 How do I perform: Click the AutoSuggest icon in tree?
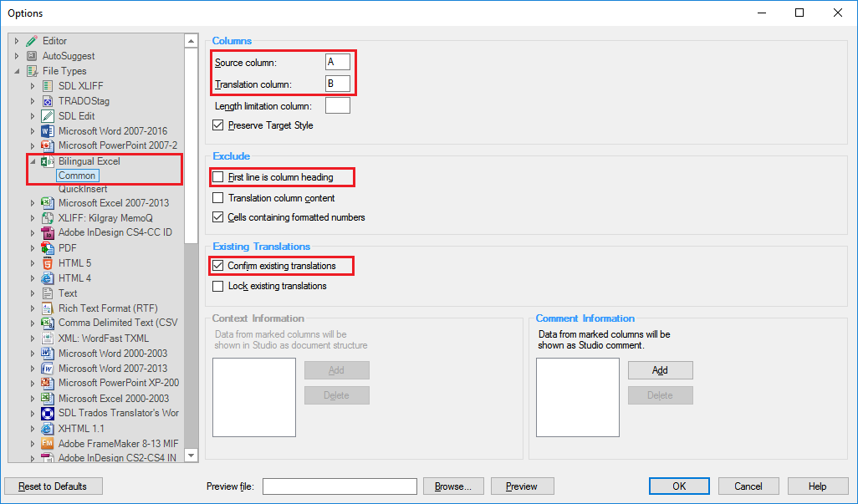[x=33, y=56]
